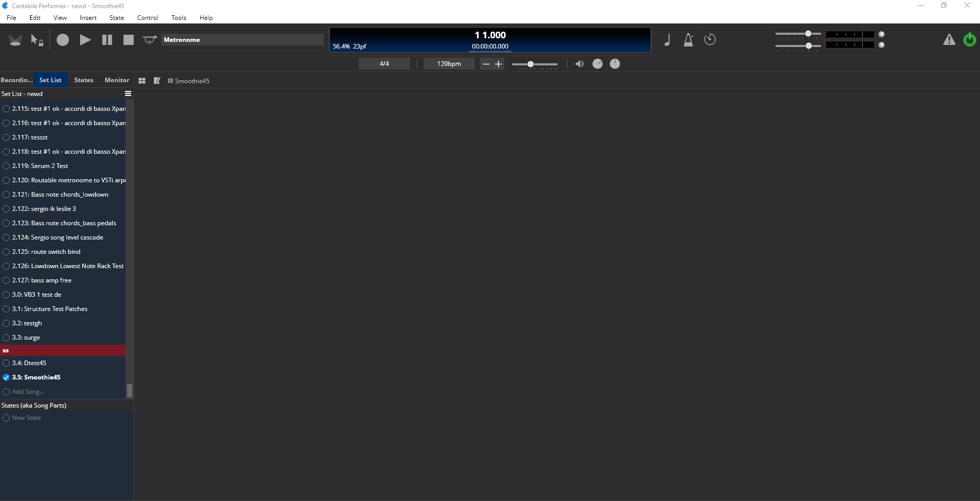Select song 3.4: Dtest45 radio button

tap(6, 363)
